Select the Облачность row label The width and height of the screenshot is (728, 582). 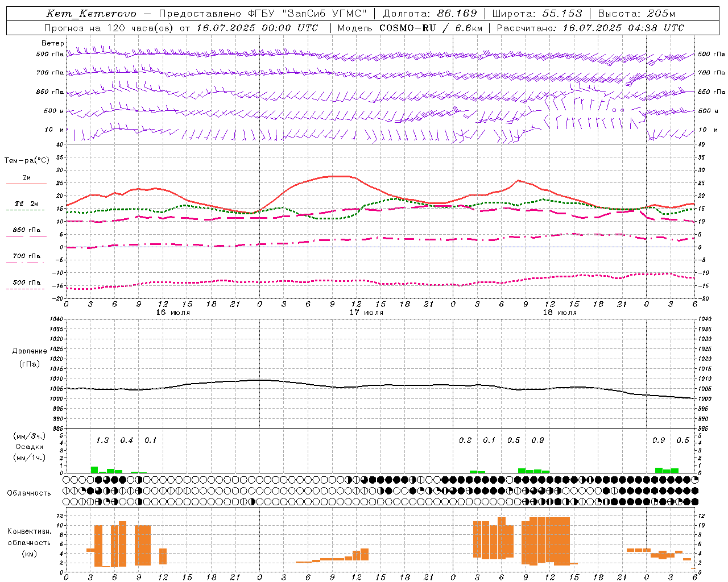(29, 493)
